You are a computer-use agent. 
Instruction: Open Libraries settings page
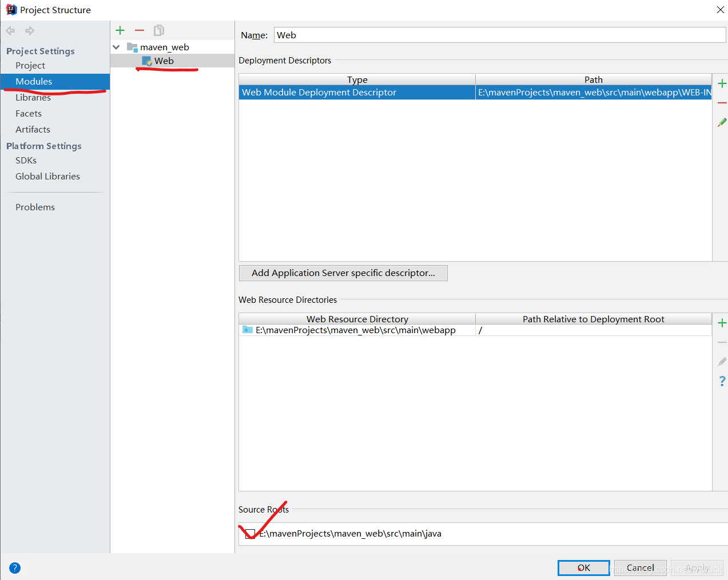pos(33,98)
